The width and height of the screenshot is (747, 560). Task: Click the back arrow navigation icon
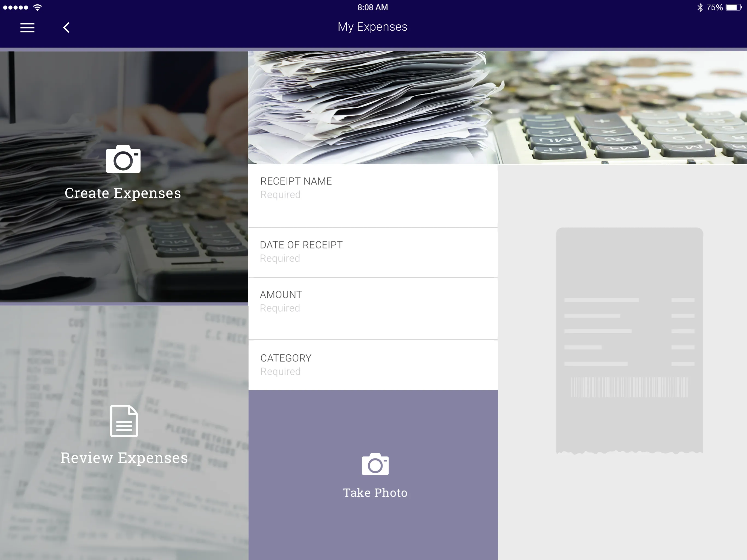(66, 27)
